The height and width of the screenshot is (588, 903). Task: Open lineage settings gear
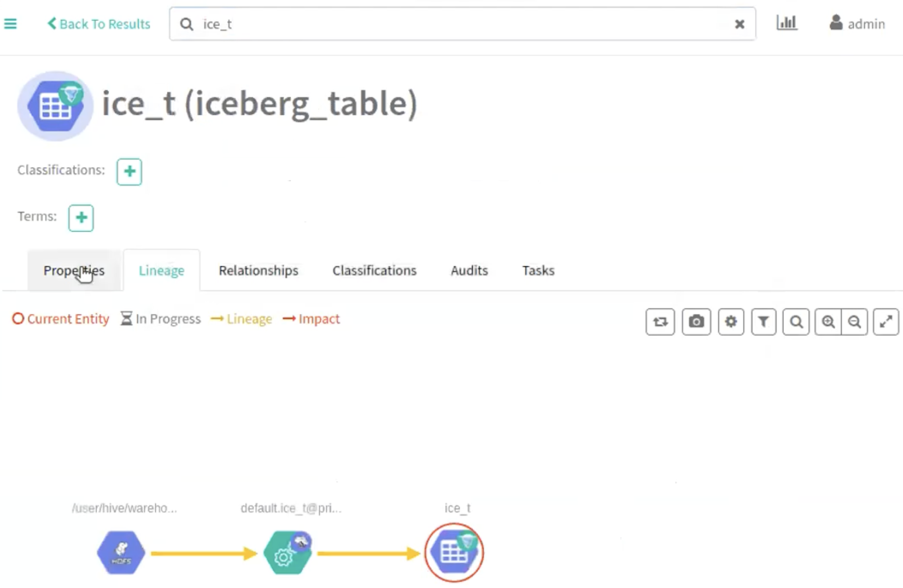click(x=731, y=321)
